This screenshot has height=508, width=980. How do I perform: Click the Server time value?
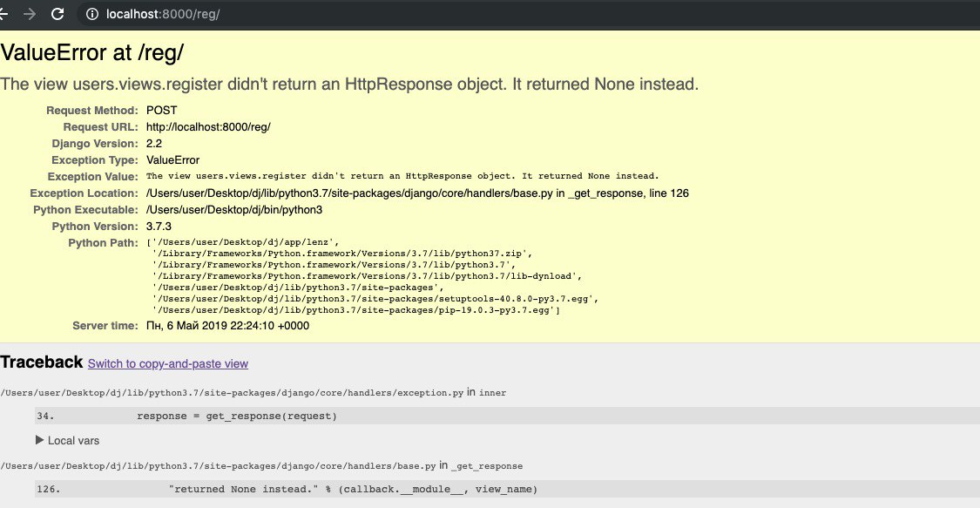227,326
